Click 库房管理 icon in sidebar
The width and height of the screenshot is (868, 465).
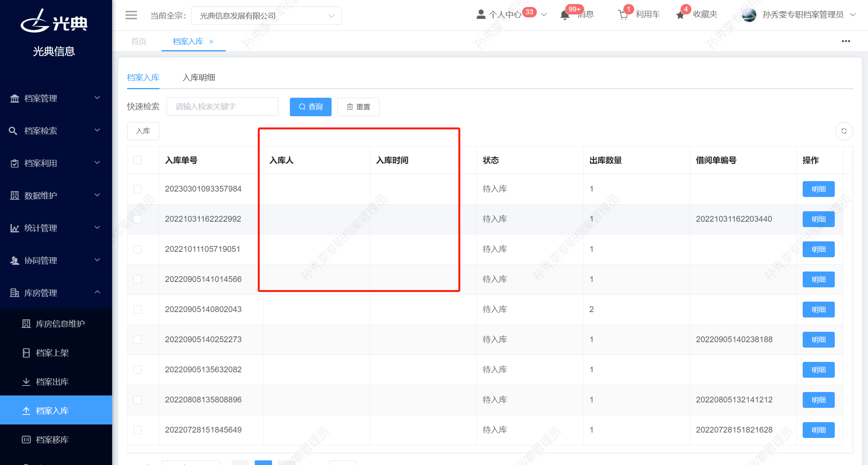15,293
